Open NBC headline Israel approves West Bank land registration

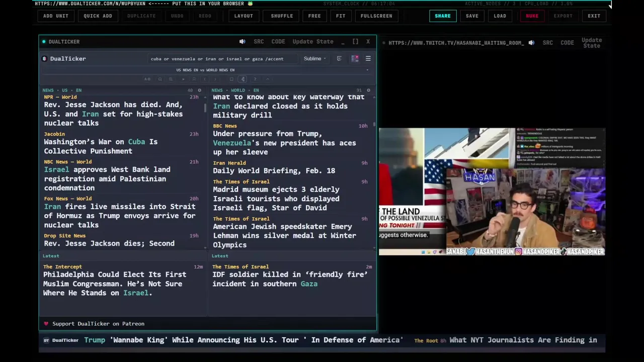(107, 178)
